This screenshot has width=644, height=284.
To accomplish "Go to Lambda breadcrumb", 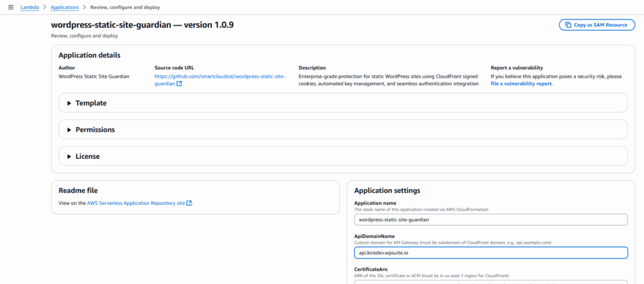I will point(30,8).
